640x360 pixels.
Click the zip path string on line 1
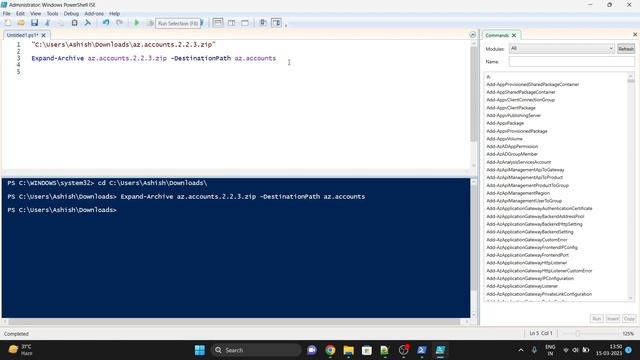click(x=123, y=44)
